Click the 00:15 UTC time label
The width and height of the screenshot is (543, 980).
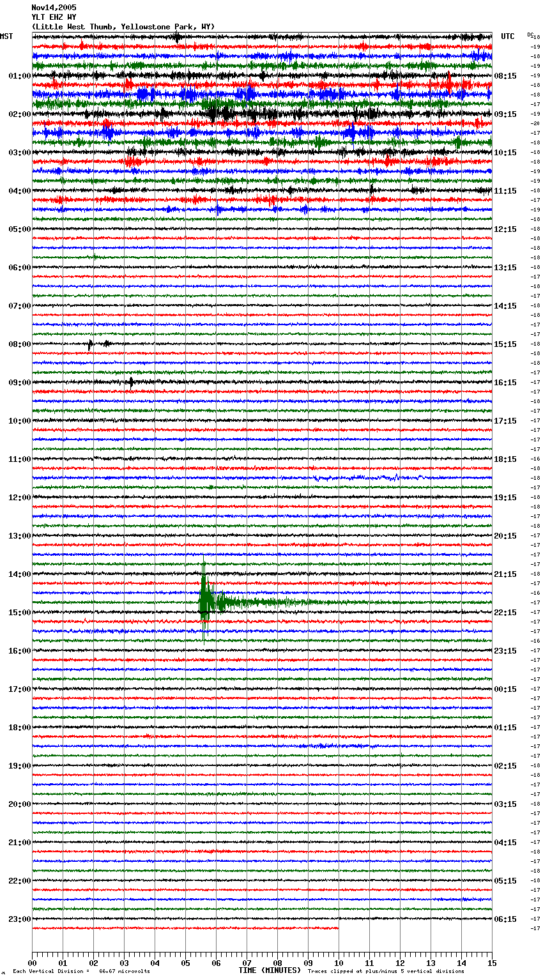point(505,689)
